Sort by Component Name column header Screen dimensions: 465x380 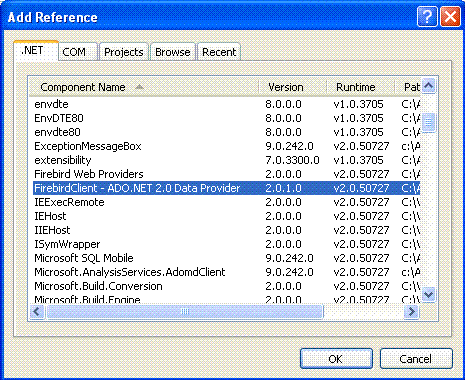point(144,87)
